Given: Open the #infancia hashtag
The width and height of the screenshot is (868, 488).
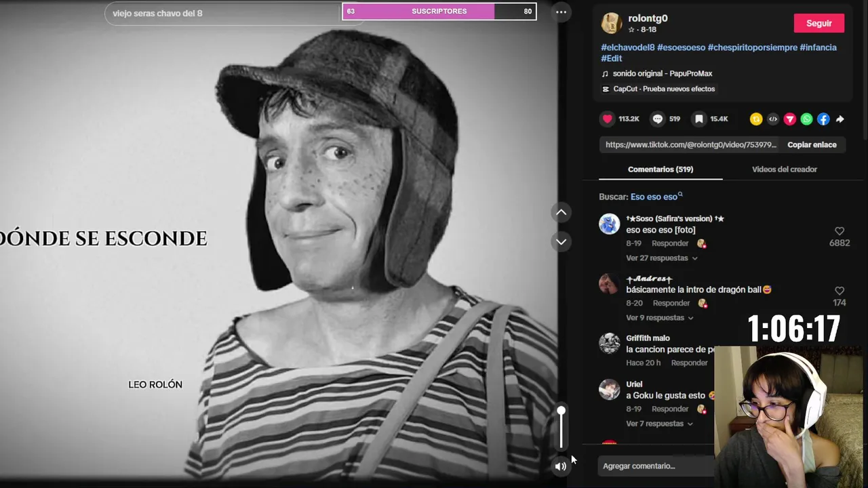Looking at the screenshot, I should click(818, 47).
